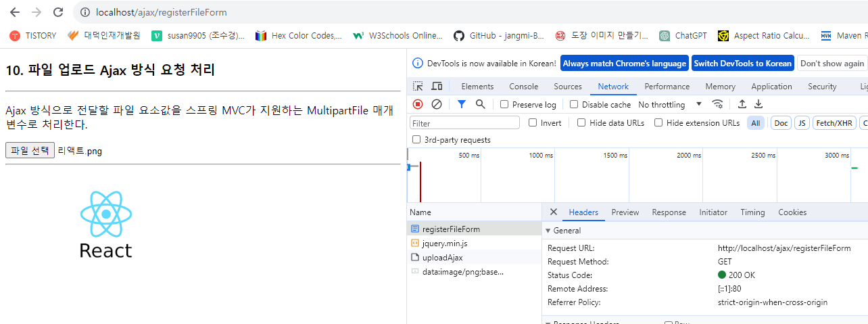Import HAR file upload icon
The image size is (868, 324).
pyautogui.click(x=742, y=104)
